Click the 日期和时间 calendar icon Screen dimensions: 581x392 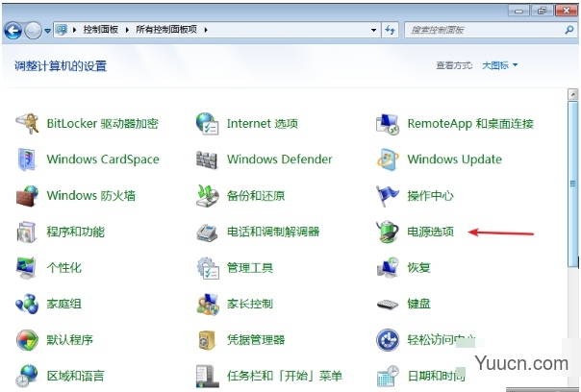pyautogui.click(x=388, y=376)
